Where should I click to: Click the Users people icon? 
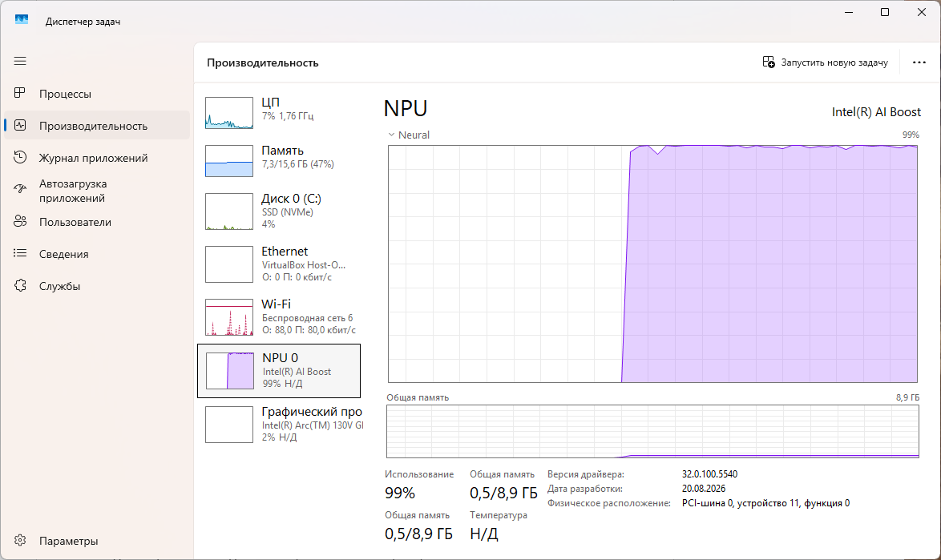(20, 221)
